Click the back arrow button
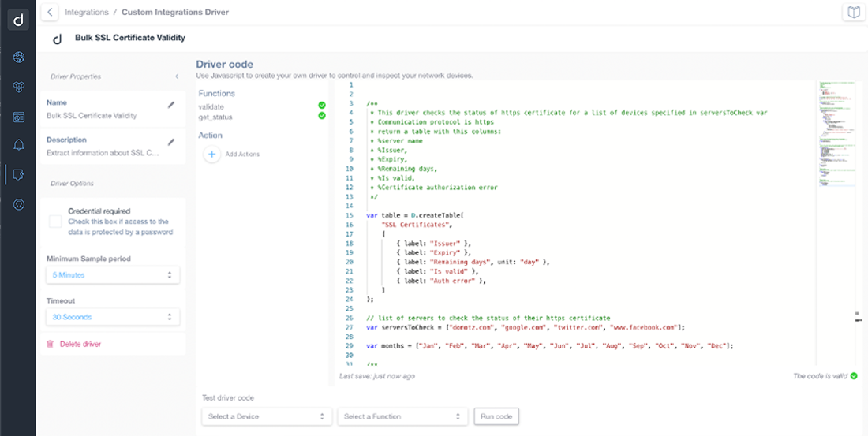This screenshot has height=436, width=868. click(x=50, y=12)
